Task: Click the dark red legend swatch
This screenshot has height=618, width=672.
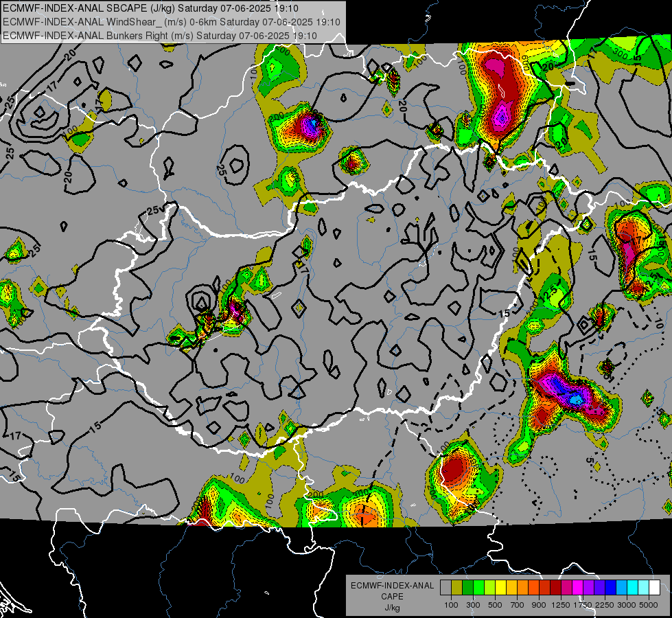Action: pyautogui.click(x=555, y=588)
